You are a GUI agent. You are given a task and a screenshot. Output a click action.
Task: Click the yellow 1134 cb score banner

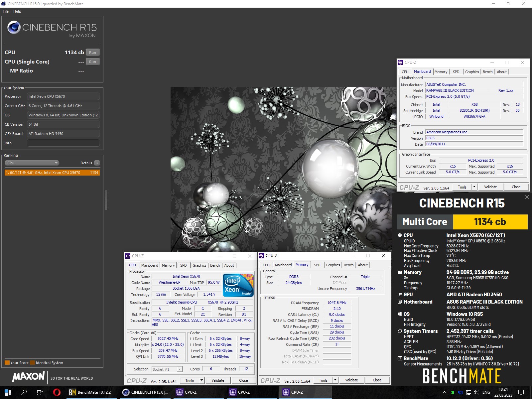[x=490, y=222]
